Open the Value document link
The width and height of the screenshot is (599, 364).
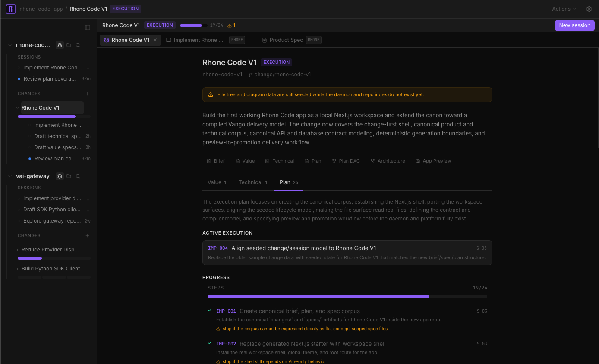245,161
